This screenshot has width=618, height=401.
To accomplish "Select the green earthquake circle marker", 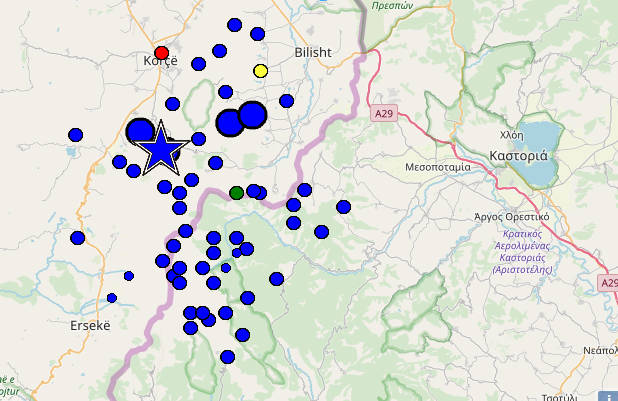I will (236, 192).
